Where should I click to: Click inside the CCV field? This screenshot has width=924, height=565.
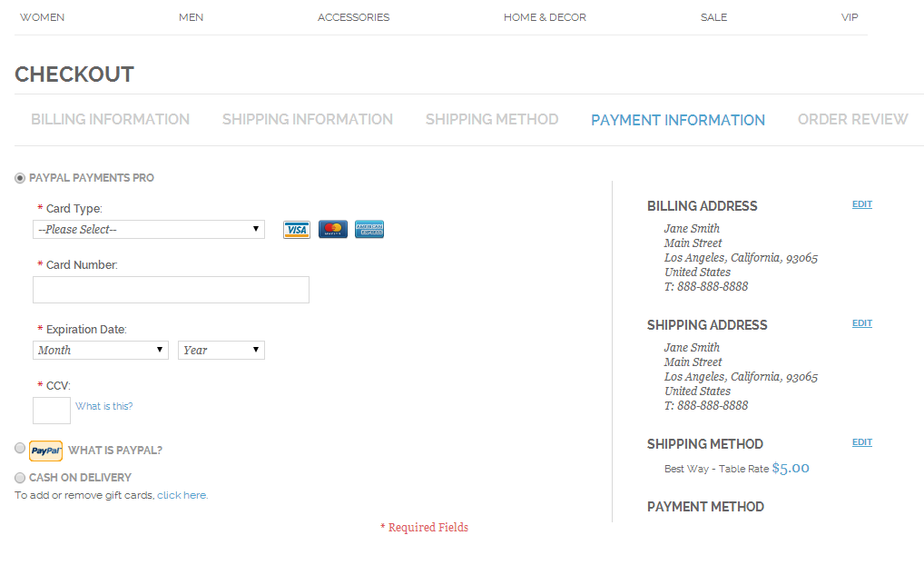(51, 410)
